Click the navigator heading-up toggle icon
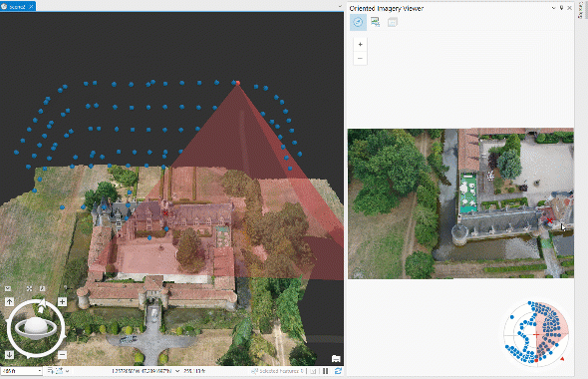 43,288
